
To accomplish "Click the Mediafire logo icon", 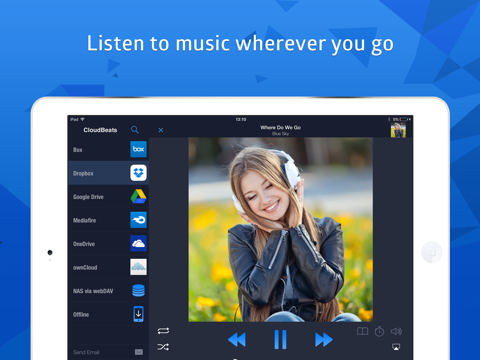I will pyautogui.click(x=138, y=220).
